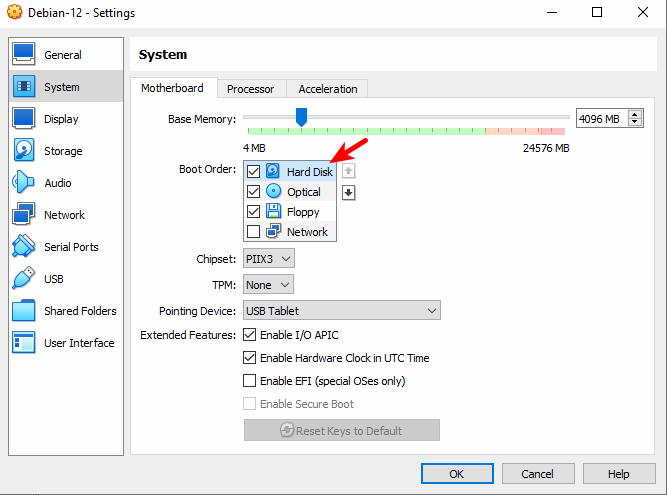Screen dimensions: 667x495
Task: Click the Serial Ports connector icon
Action: pos(23,247)
